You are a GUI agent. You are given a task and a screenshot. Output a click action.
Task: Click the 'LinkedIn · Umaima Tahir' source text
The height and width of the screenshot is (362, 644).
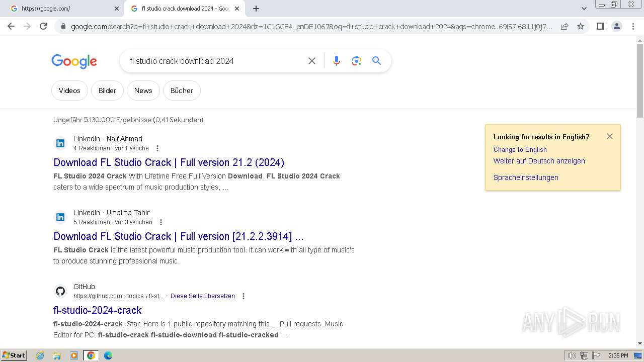[x=111, y=213]
